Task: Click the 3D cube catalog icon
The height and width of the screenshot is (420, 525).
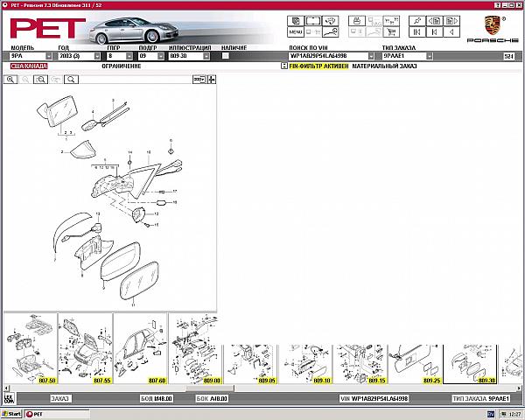Action: tap(296, 21)
